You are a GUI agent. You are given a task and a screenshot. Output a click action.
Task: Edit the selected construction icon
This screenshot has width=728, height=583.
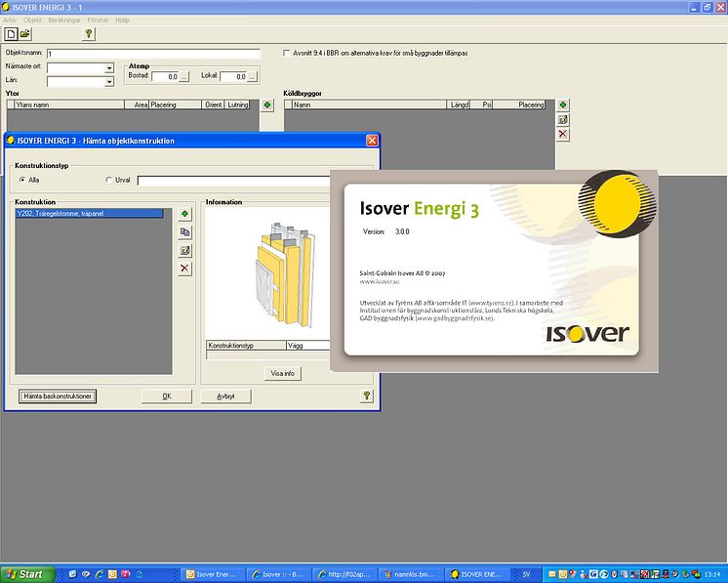coord(184,250)
